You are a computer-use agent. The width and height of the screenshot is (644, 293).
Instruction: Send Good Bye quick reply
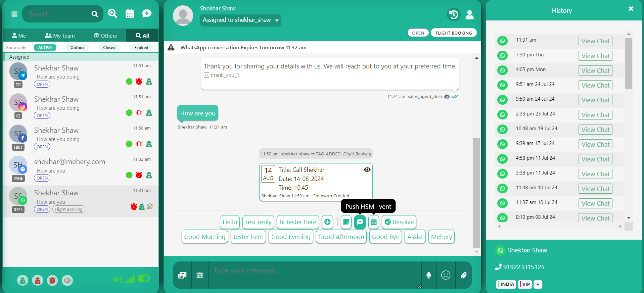coord(385,237)
